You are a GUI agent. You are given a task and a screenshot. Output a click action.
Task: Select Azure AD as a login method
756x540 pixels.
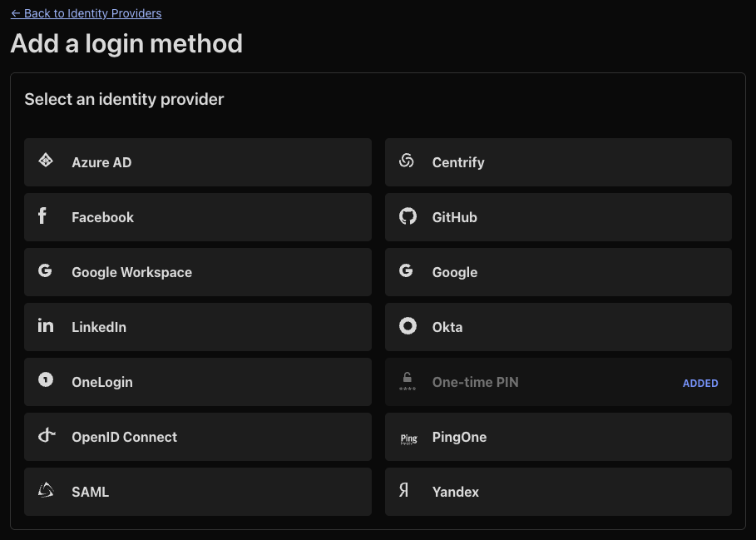(x=197, y=161)
